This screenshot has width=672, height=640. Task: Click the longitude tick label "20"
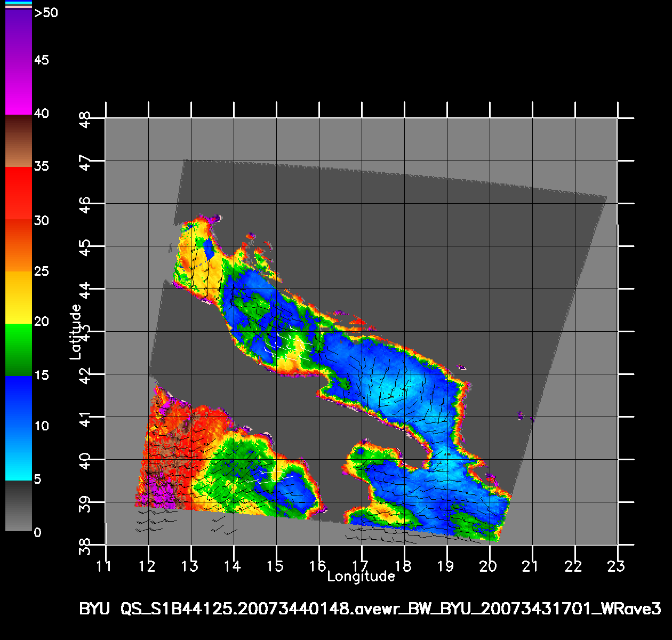489,566
